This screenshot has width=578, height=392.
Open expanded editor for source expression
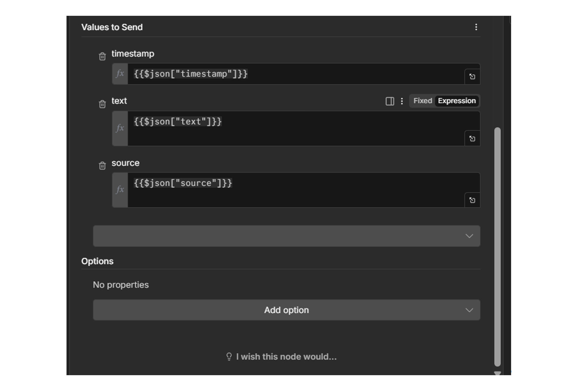click(472, 200)
